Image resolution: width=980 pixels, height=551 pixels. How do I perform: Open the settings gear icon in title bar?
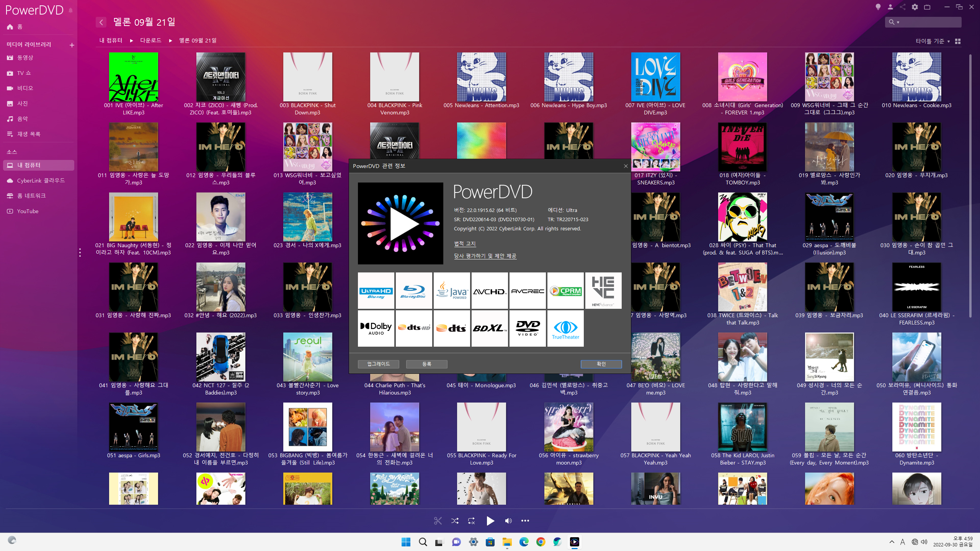click(915, 7)
